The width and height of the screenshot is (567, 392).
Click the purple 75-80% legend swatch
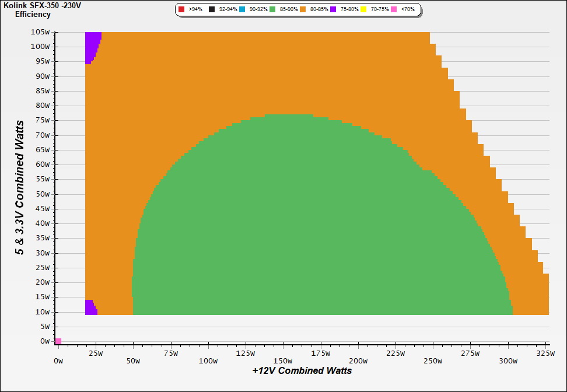coord(333,10)
